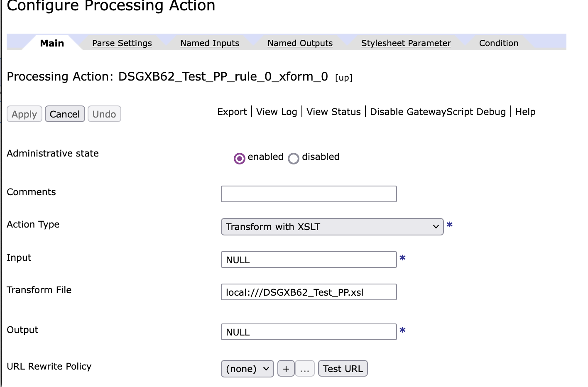588x387 pixels.
Task: Click the Apply button
Action: point(24,114)
